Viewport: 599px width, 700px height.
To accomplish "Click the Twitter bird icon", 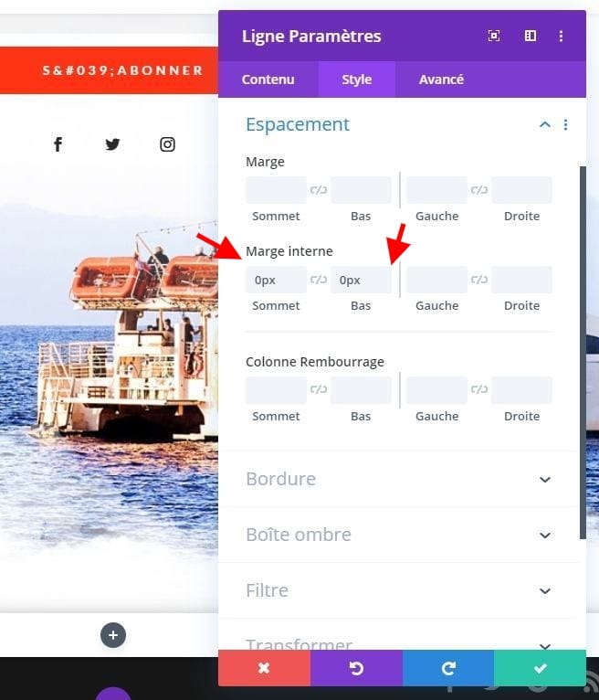I will pos(112,144).
